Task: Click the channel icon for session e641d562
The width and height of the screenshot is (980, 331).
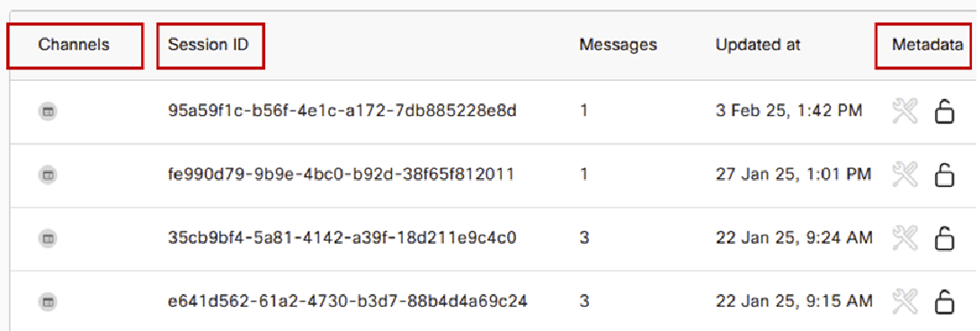Action: click(x=49, y=302)
